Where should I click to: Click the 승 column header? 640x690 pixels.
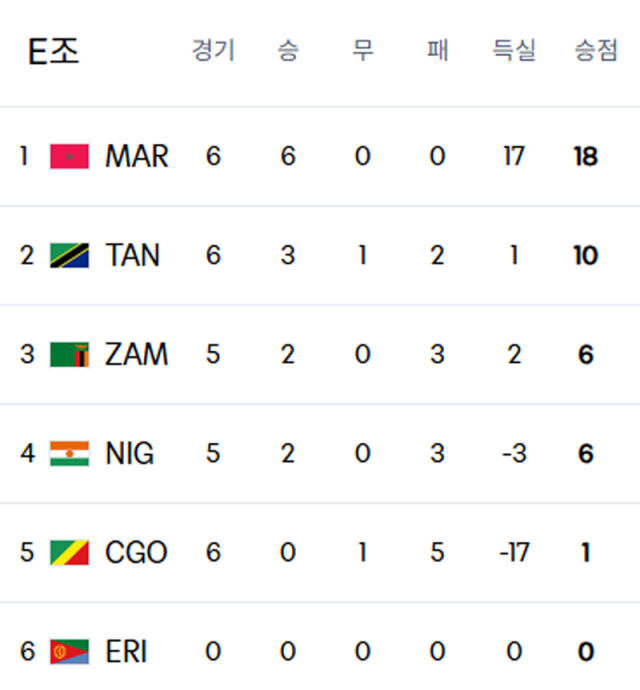click(x=288, y=50)
